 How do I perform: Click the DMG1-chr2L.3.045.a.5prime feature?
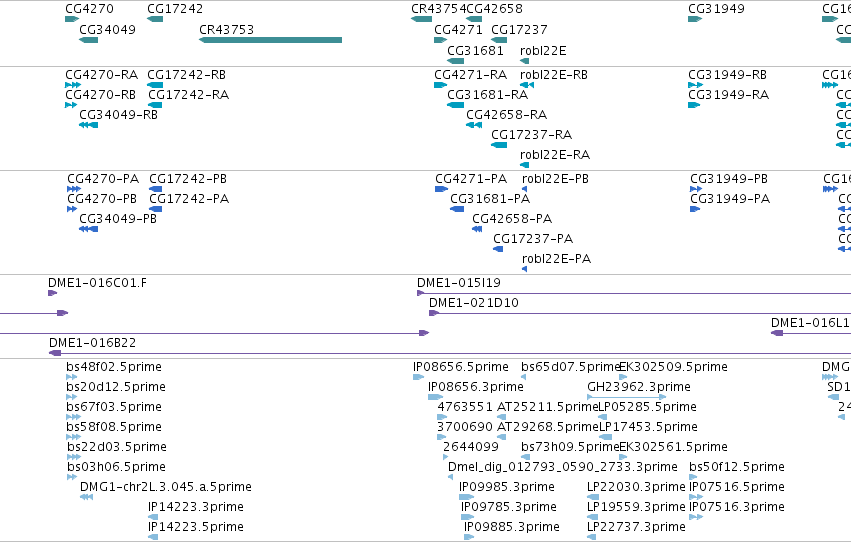[86, 498]
